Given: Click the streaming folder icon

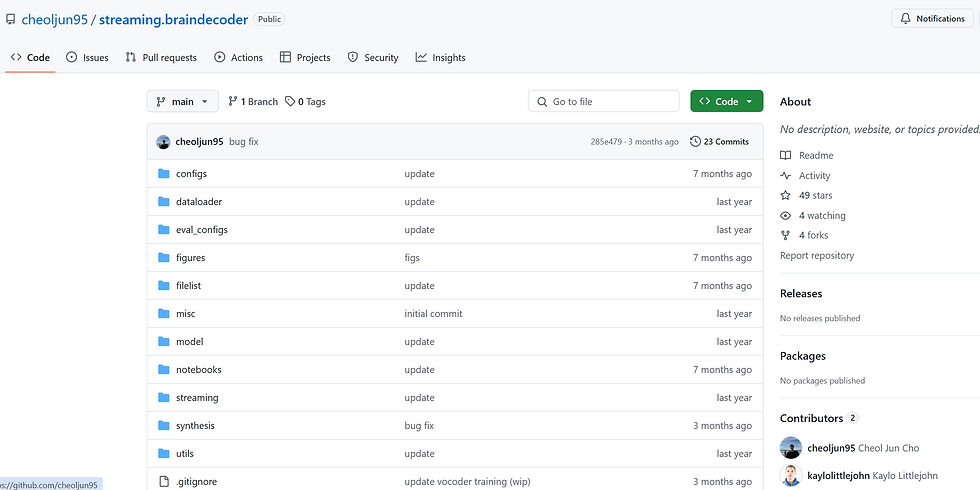Looking at the screenshot, I should (164, 398).
